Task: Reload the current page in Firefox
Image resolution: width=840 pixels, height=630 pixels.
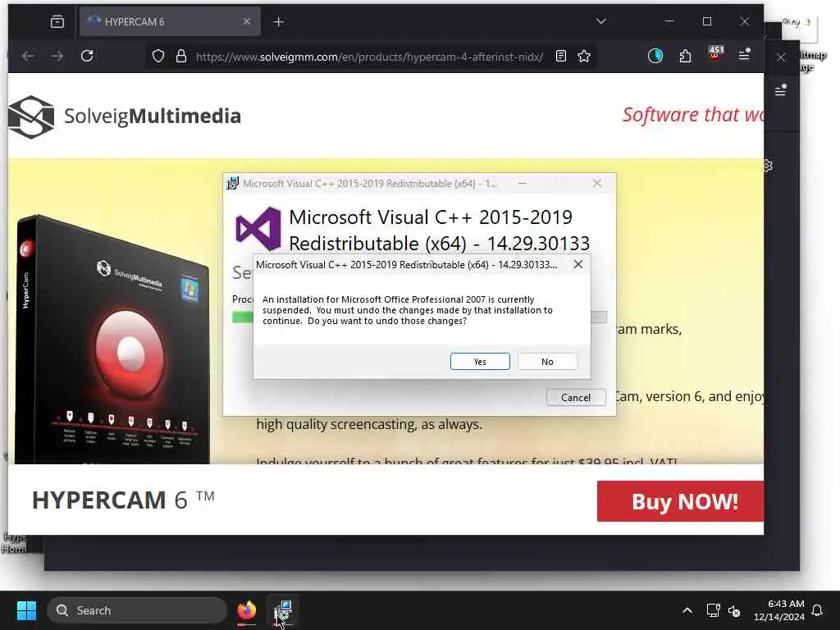Action: click(x=87, y=56)
